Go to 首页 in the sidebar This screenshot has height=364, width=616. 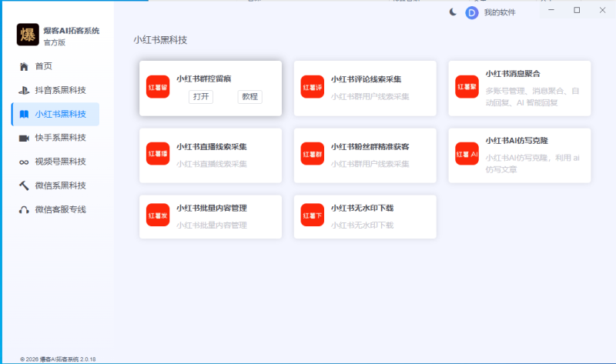55,66
